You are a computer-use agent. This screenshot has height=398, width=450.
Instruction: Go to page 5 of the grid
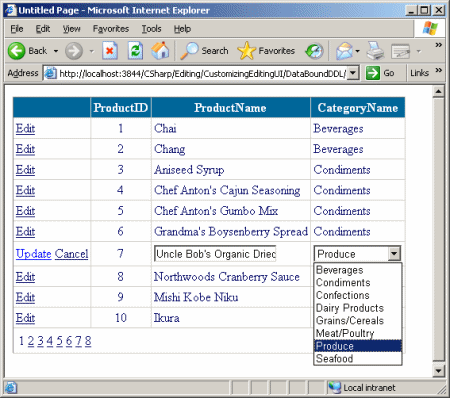(59, 341)
